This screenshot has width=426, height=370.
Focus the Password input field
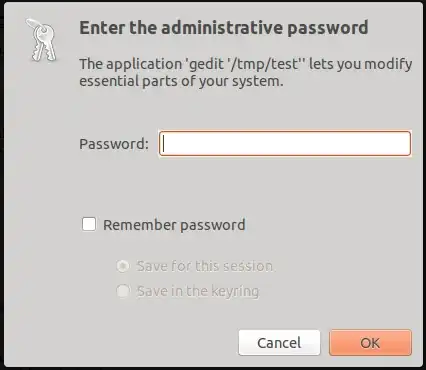pos(285,144)
